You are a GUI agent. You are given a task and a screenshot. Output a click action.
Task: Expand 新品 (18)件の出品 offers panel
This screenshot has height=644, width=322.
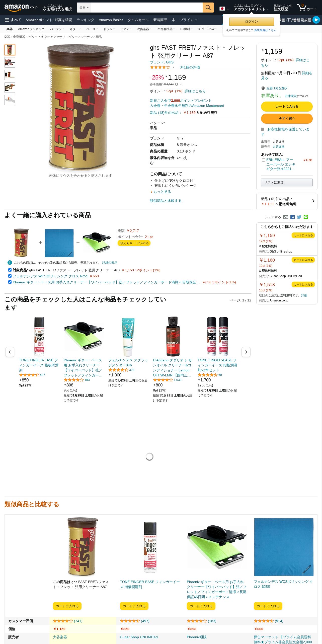click(x=287, y=201)
